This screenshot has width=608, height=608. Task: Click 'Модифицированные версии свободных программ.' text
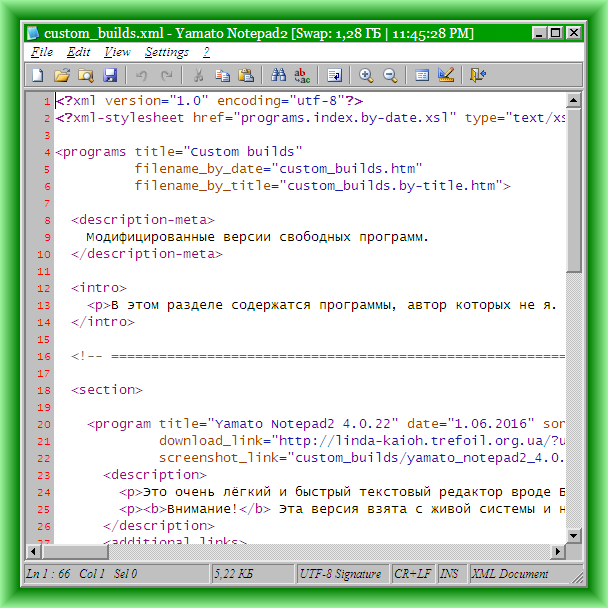pyautogui.click(x=257, y=237)
